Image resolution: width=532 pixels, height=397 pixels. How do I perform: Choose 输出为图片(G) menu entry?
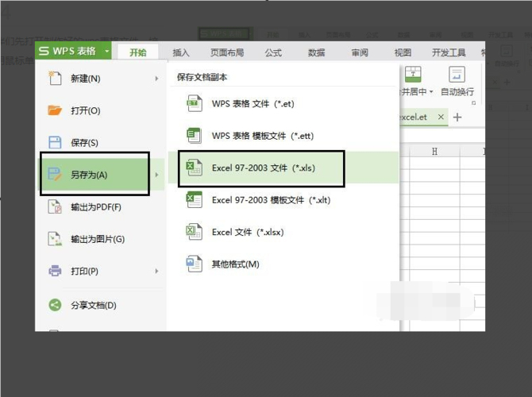tap(101, 239)
